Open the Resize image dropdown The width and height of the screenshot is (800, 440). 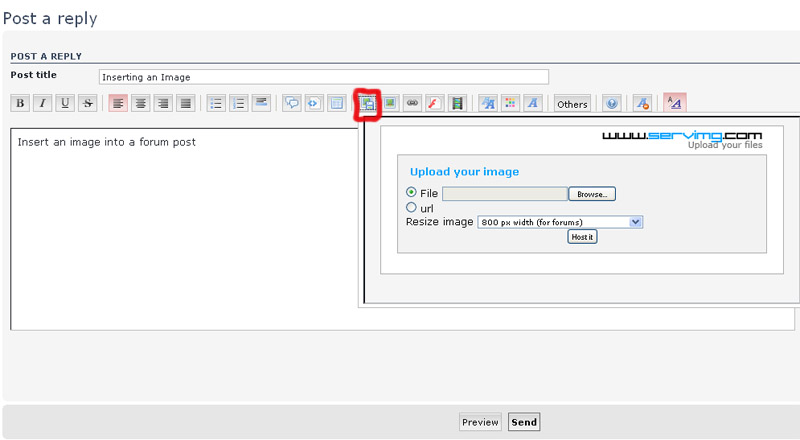pos(560,222)
